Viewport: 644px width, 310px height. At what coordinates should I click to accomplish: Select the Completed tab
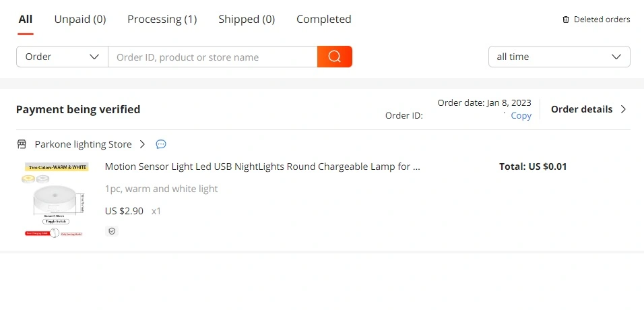323,20
